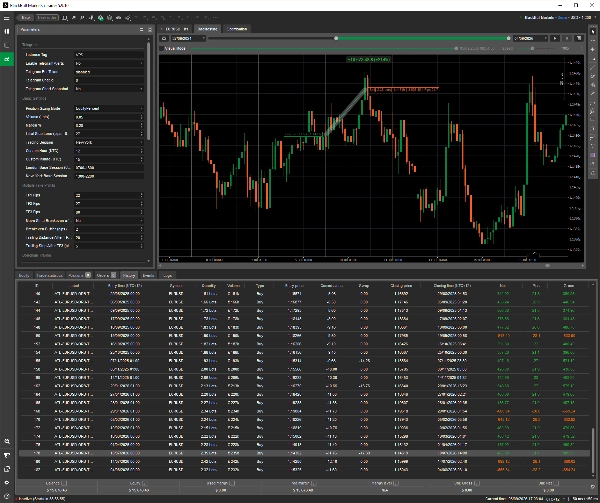Viewport: 600px width, 503px height.
Task: Open the account selector at top right
Action: pos(559,18)
